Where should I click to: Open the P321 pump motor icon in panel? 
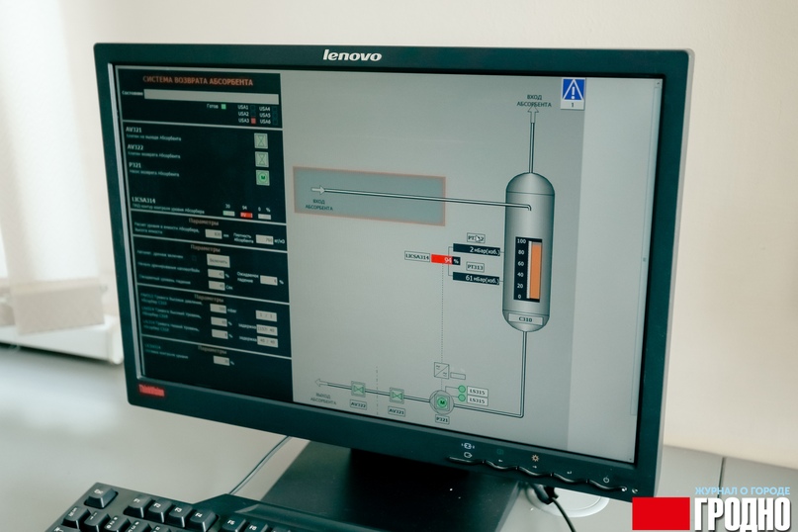tap(263, 178)
